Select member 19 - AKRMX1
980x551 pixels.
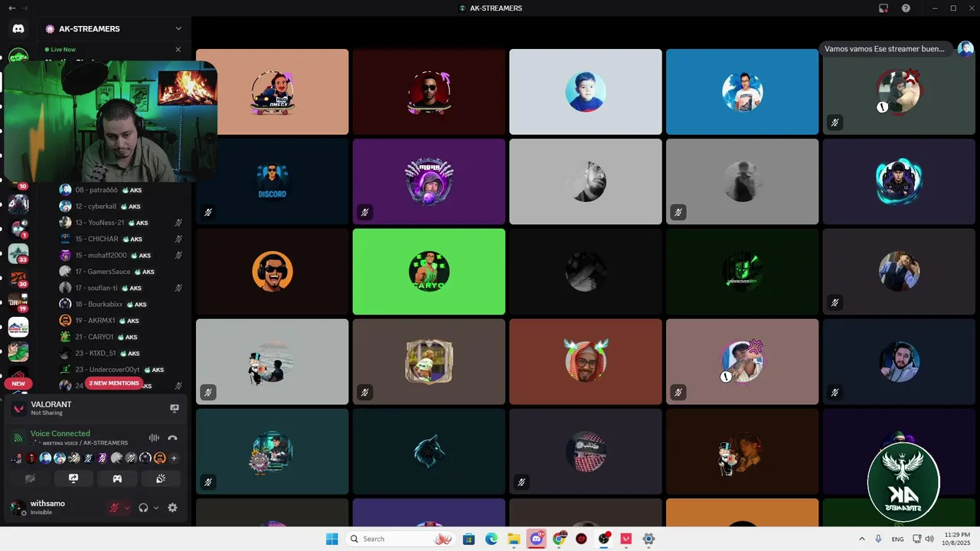pyautogui.click(x=121, y=321)
